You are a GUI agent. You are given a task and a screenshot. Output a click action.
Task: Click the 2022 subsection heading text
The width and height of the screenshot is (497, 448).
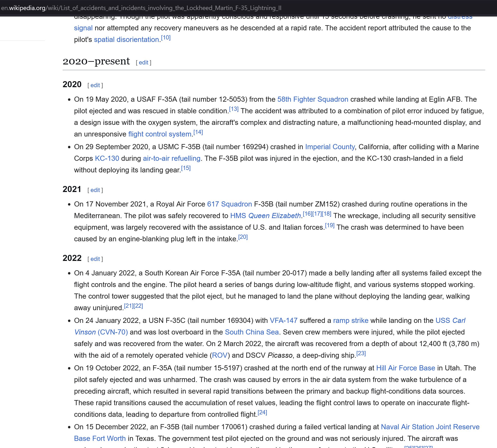click(72, 258)
